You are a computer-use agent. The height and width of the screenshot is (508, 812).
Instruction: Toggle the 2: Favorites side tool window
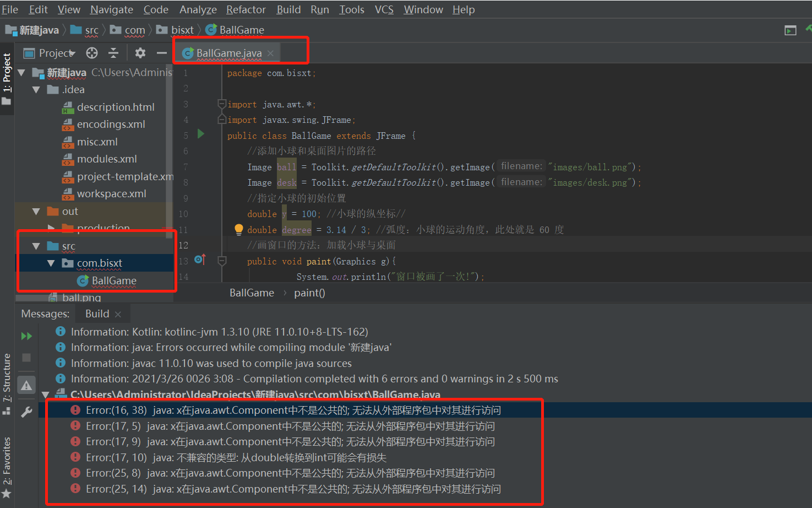point(7,468)
